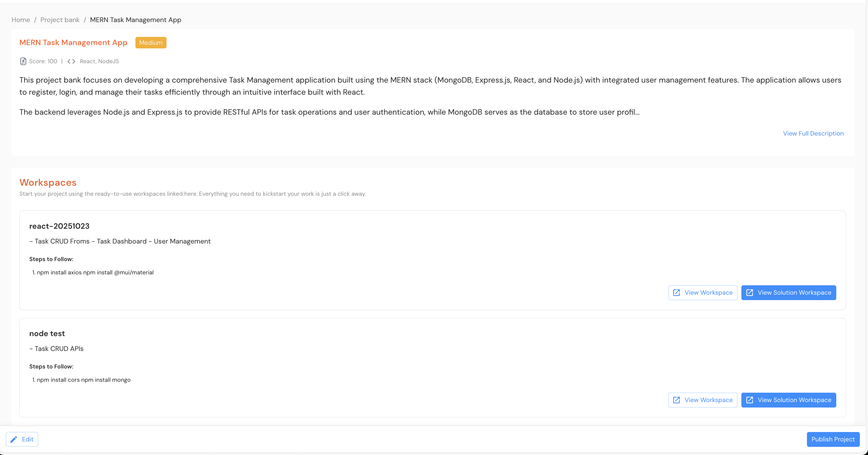Click open-in-new icon for react-20251023 solution workspace
This screenshot has height=455, width=868.
tap(750, 293)
